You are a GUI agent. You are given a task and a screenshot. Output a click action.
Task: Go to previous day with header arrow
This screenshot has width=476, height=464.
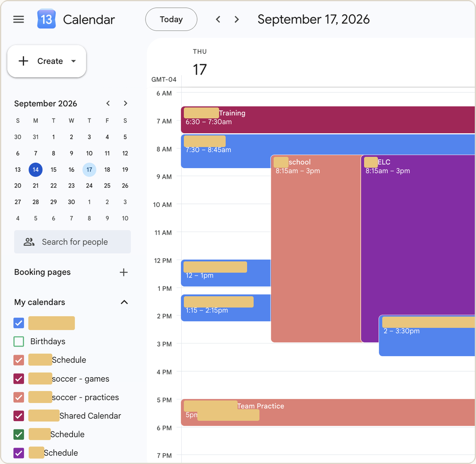click(x=218, y=19)
